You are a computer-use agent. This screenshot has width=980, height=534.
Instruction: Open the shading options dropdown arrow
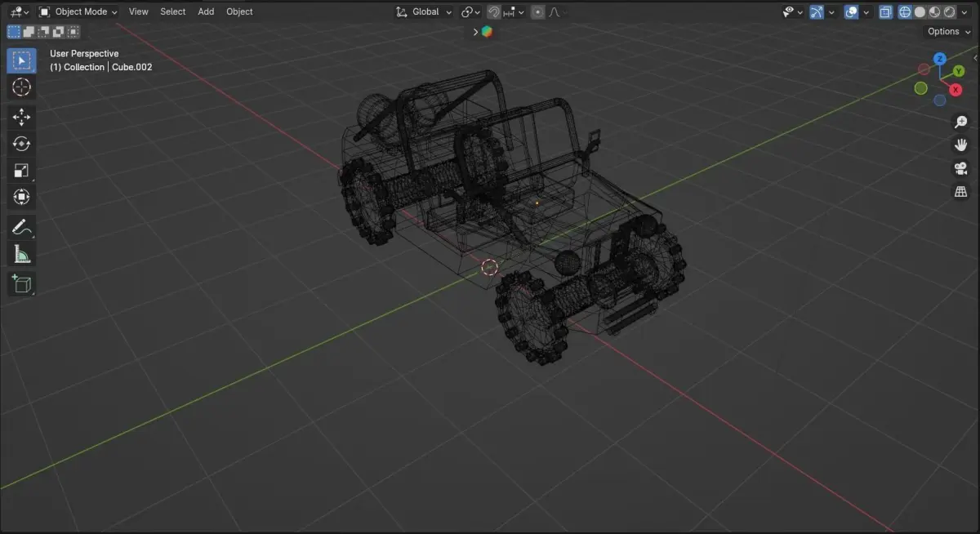(964, 12)
